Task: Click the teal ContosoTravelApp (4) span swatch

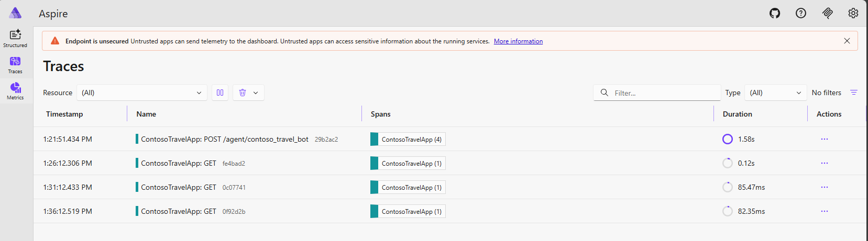Action: click(374, 139)
